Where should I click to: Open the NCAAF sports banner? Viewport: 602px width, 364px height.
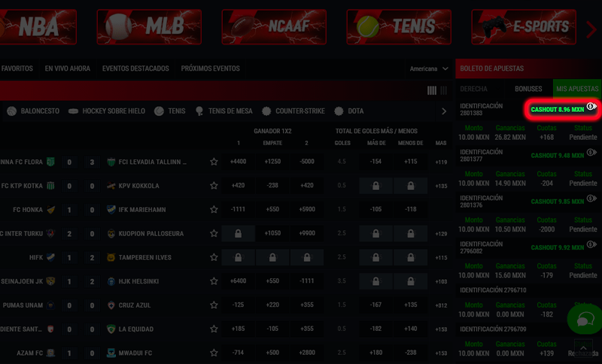click(274, 27)
